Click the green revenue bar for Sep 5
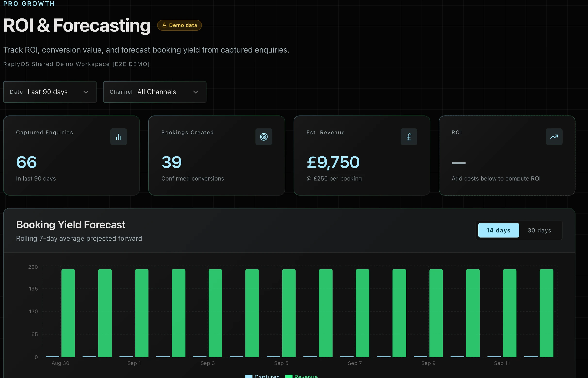 (289, 313)
